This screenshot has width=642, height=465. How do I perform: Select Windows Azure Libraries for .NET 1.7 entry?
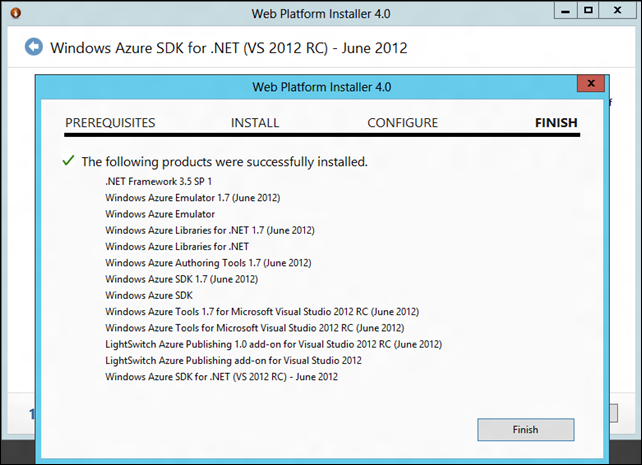coord(209,230)
